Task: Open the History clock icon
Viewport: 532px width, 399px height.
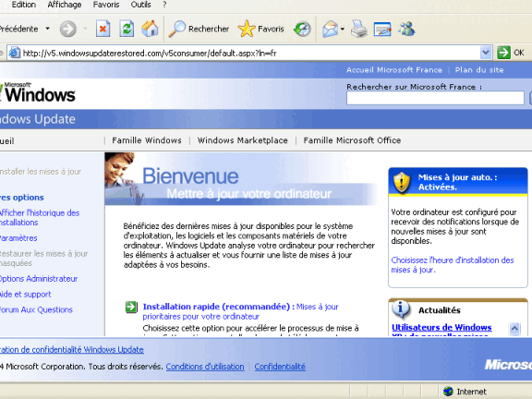Action: (302, 29)
